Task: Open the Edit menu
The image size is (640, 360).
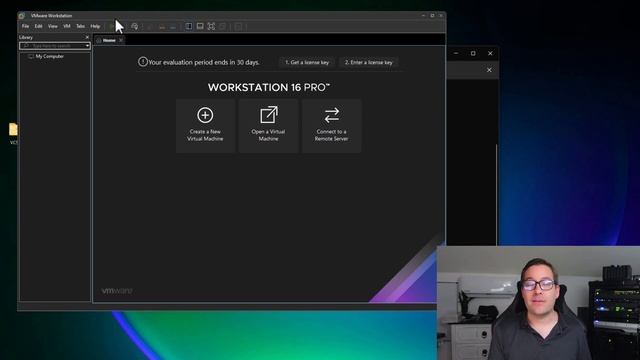Action: tap(38, 26)
